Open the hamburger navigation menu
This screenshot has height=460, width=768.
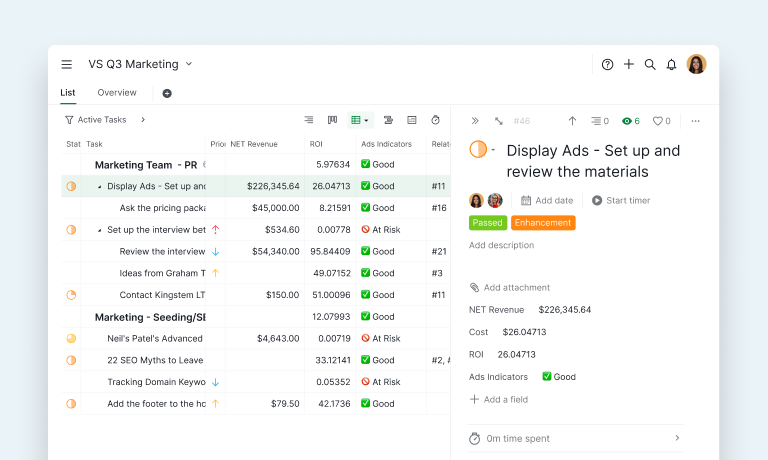[x=67, y=64]
